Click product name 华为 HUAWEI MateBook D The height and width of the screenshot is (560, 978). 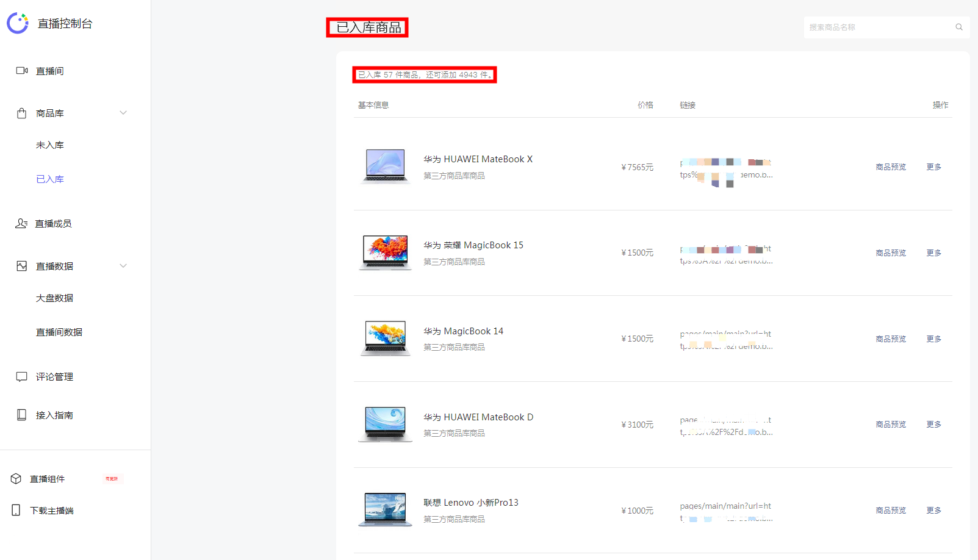point(478,417)
